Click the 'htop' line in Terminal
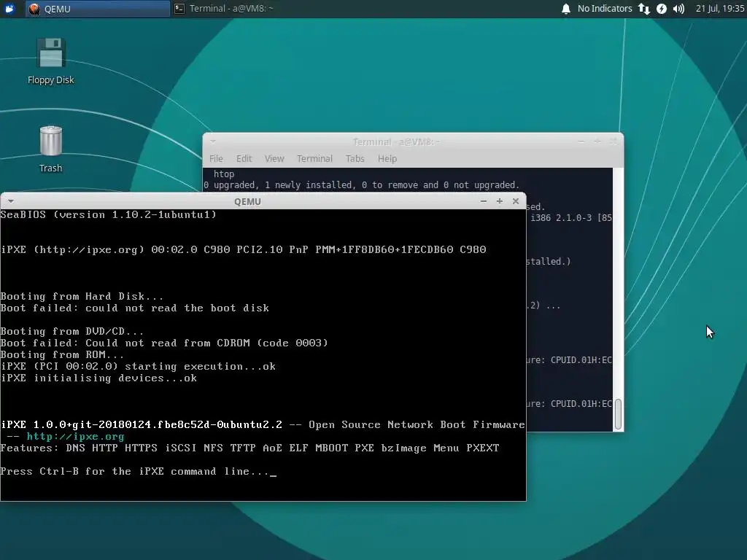Screen dimensions: 747x560 pyautogui.click(x=223, y=174)
